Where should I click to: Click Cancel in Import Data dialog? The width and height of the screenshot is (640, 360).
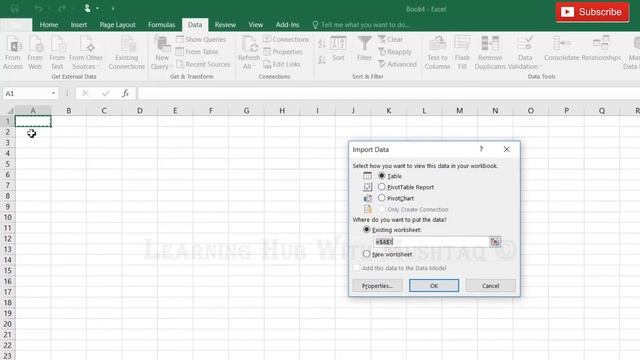pyautogui.click(x=491, y=286)
